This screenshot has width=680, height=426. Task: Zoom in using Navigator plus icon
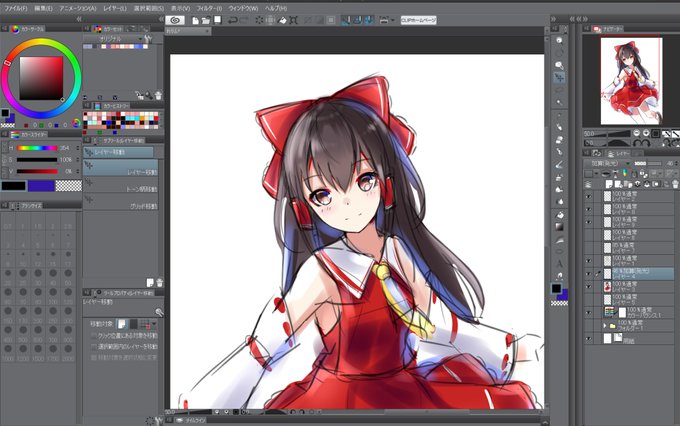point(646,133)
